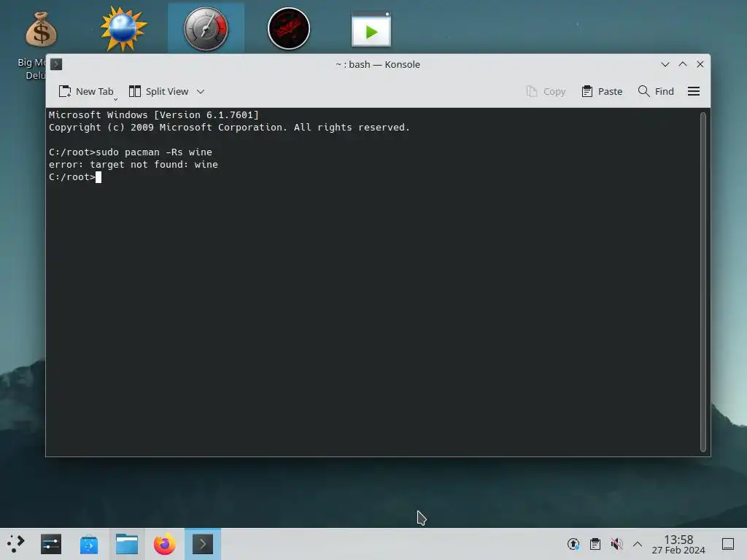
Task: Expand the Split View dropdown chevron
Action: [201, 91]
